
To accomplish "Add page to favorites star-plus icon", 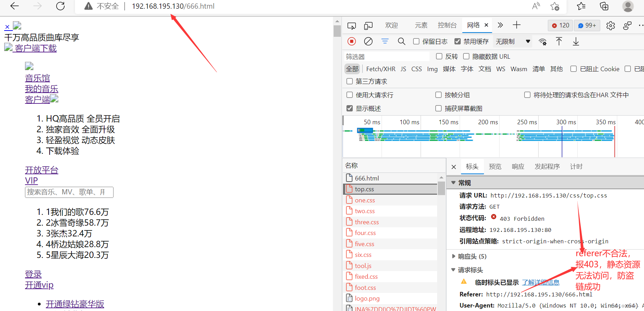I will coord(555,6).
